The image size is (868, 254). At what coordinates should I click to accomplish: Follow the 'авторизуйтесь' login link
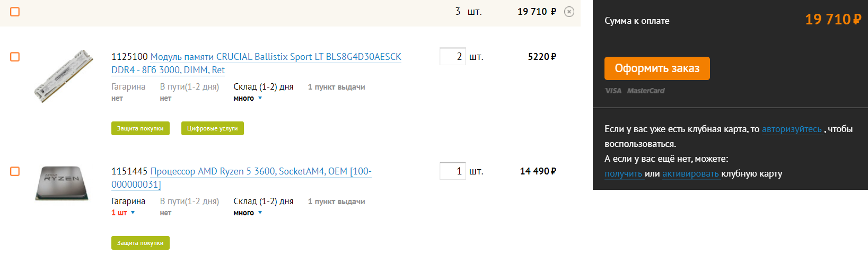[x=792, y=129]
